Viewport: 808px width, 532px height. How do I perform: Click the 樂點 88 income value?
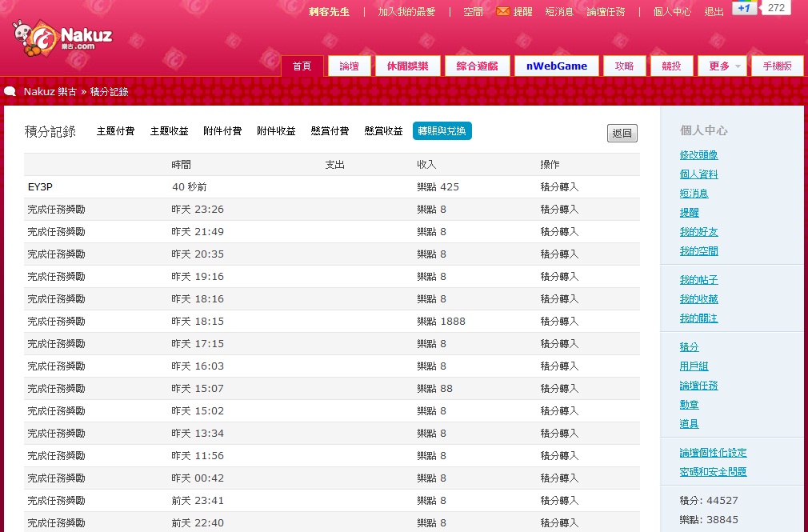pyautogui.click(x=435, y=389)
